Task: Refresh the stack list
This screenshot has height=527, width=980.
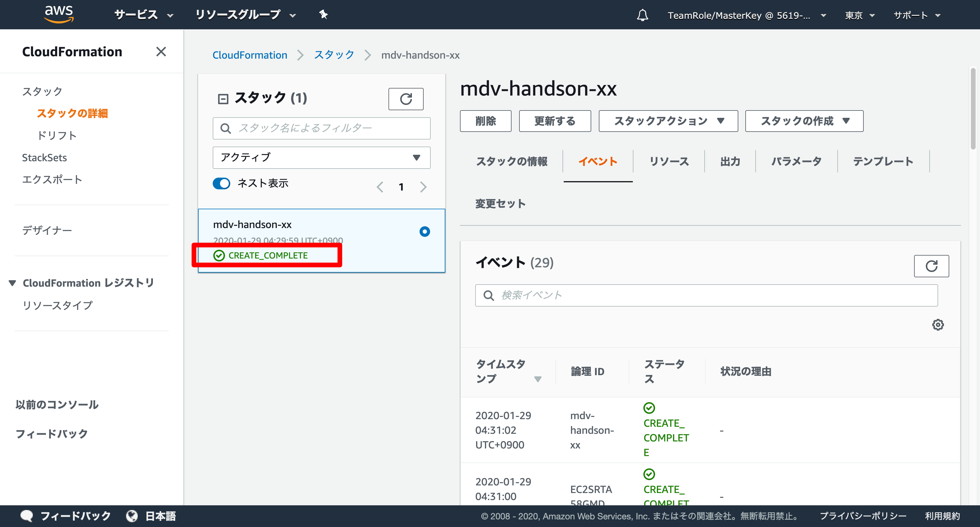Action: 405,99
